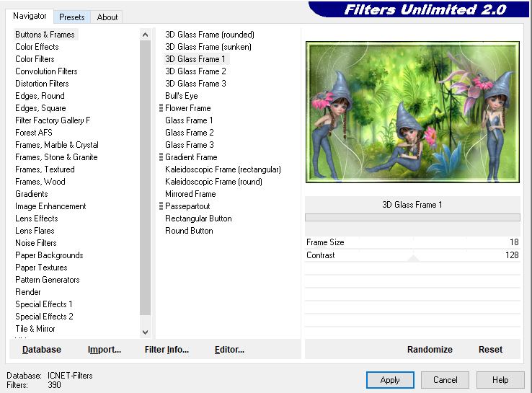Choose the Render category
The height and width of the screenshot is (393, 532).
coord(28,292)
